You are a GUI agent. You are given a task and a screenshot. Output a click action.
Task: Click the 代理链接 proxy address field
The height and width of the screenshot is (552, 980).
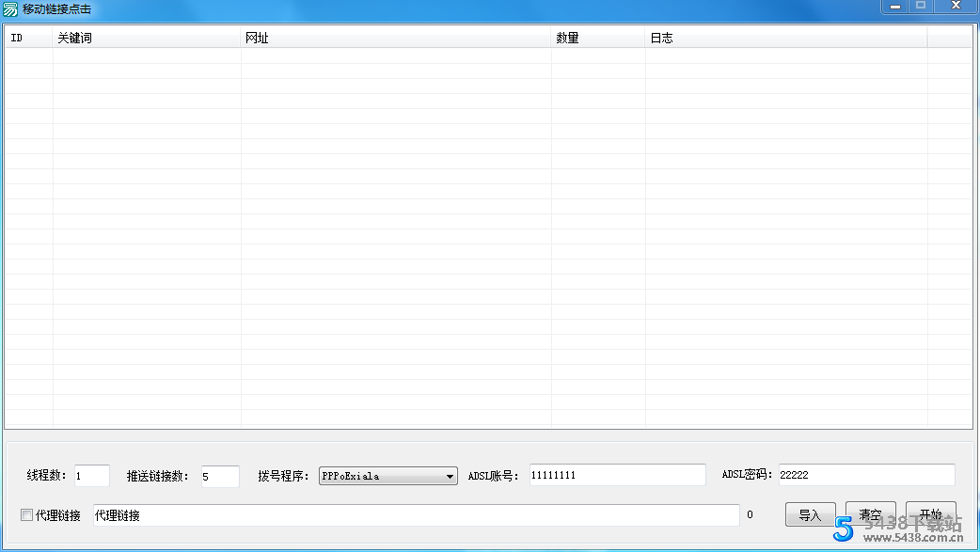tap(414, 514)
